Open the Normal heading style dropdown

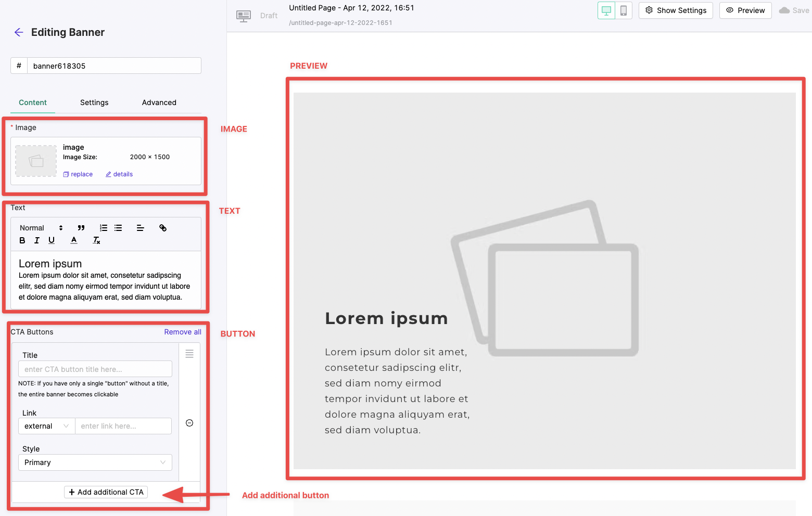click(x=41, y=228)
